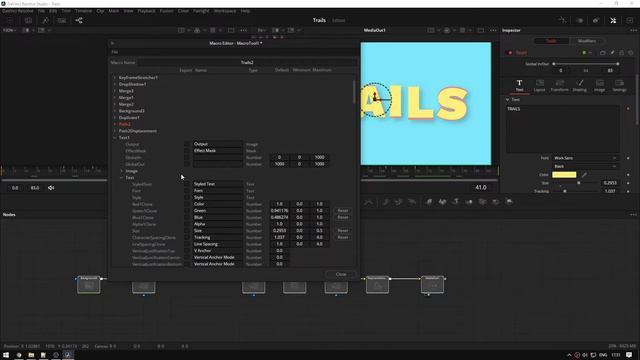The image size is (640, 360).
Task: Click the Macro Name field showing Trails2
Action: pyautogui.click(x=247, y=62)
